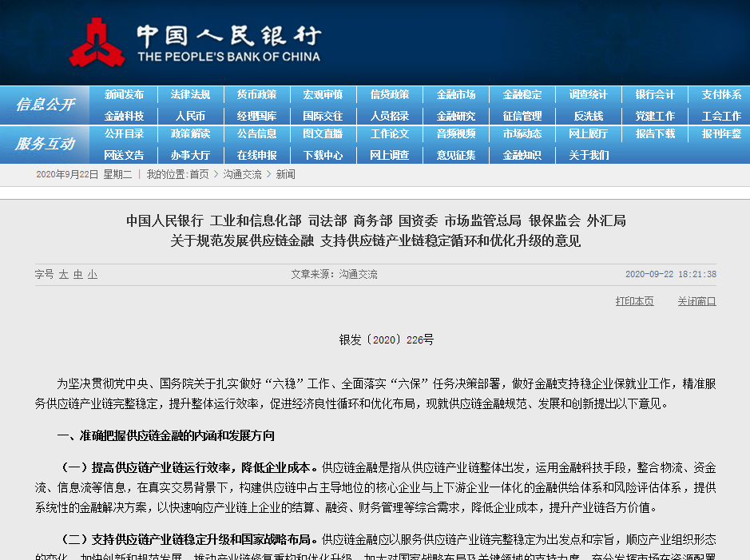The height and width of the screenshot is (560, 750).
Task: Click the article title line starting 关于规范发展供应链金融
Action: (x=375, y=240)
